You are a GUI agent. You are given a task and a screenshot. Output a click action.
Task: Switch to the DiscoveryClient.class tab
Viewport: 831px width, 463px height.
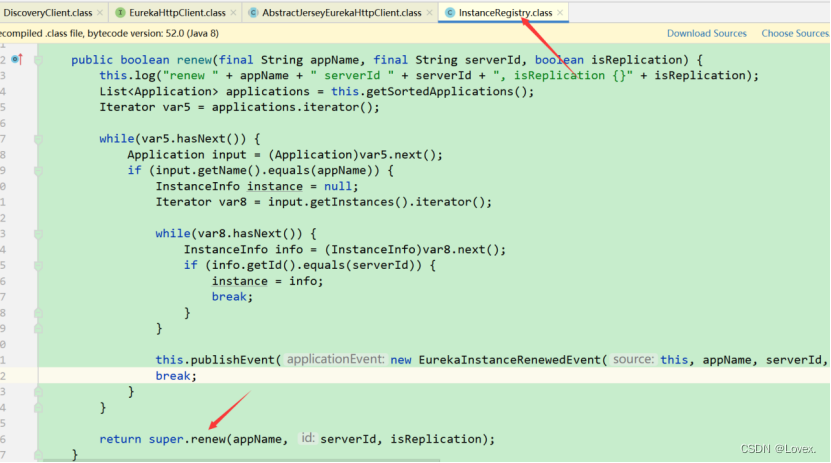point(47,13)
